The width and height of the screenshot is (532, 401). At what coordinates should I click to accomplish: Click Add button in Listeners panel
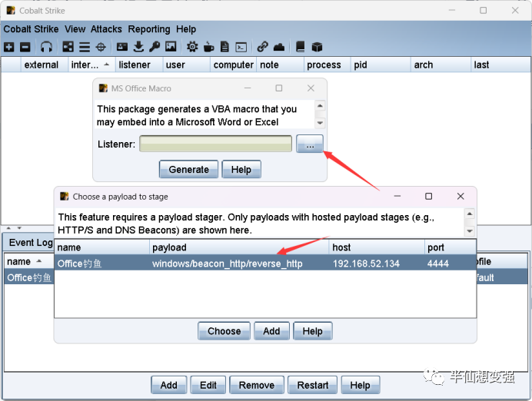(169, 385)
